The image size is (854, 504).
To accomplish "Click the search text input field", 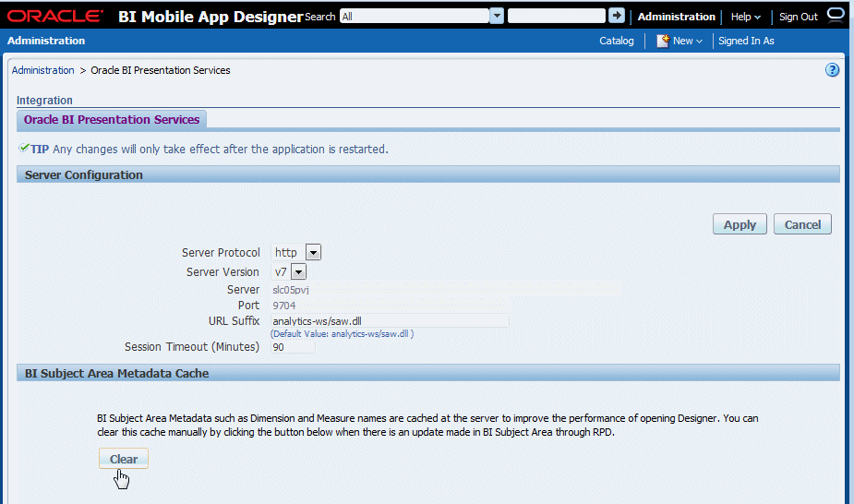I will click(x=556, y=16).
